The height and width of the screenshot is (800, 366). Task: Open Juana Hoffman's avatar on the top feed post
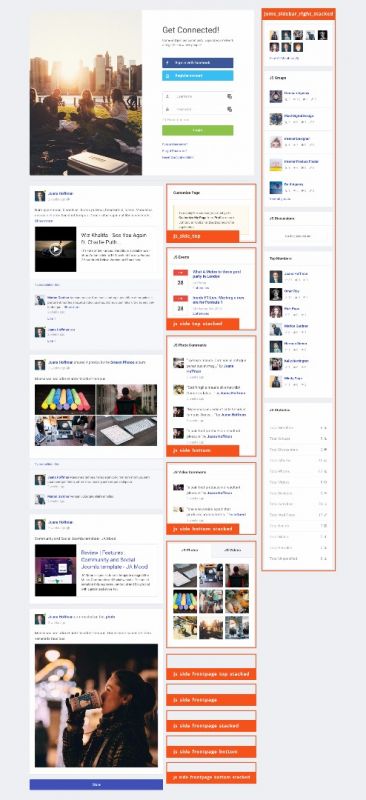[40, 196]
